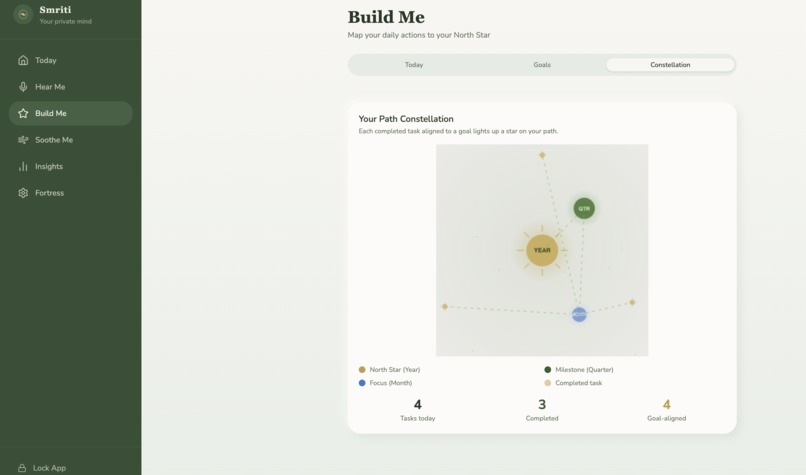
Task: Go to the Insights sidebar label
Action: [x=49, y=167]
